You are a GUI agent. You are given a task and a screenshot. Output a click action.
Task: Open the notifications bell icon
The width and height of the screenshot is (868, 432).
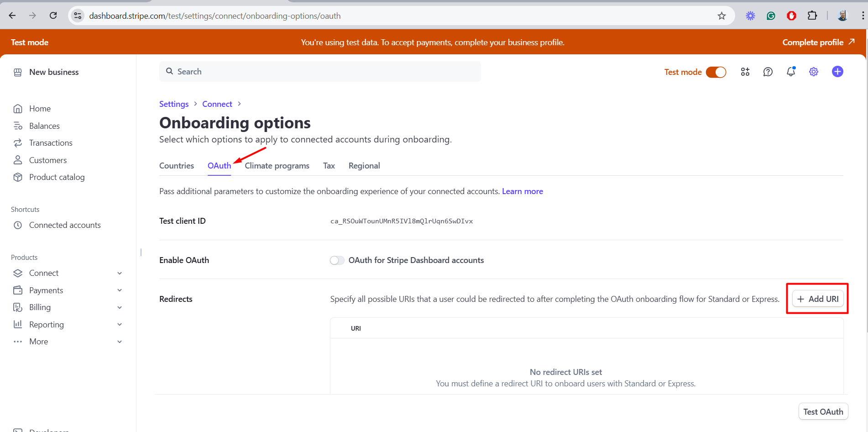pos(791,72)
